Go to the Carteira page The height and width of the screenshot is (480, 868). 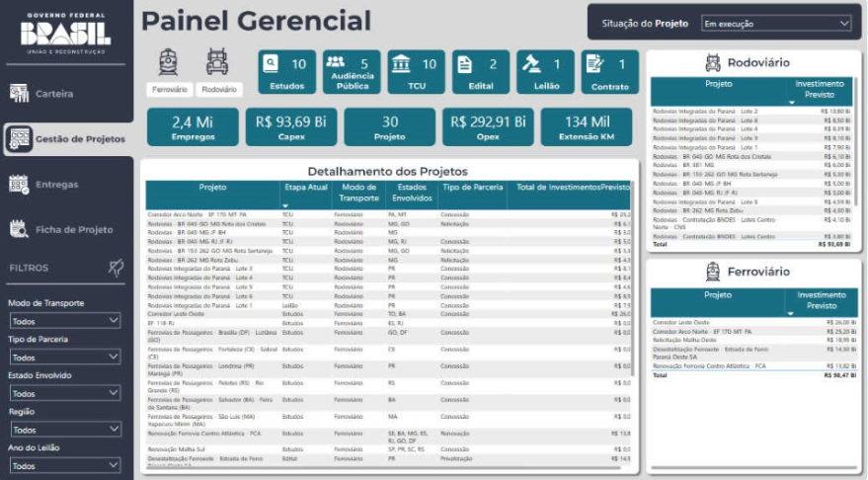point(54,94)
